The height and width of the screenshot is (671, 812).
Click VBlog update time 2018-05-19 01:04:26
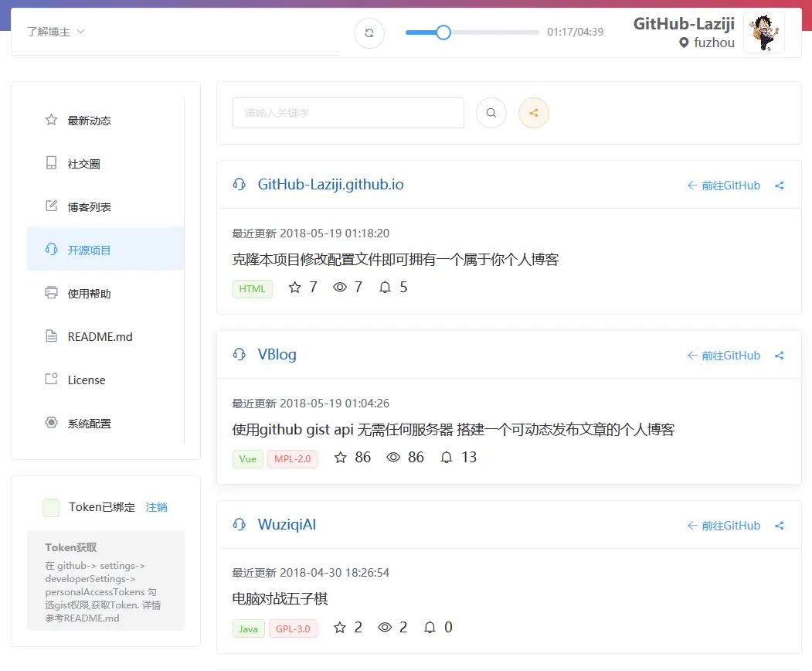click(311, 403)
